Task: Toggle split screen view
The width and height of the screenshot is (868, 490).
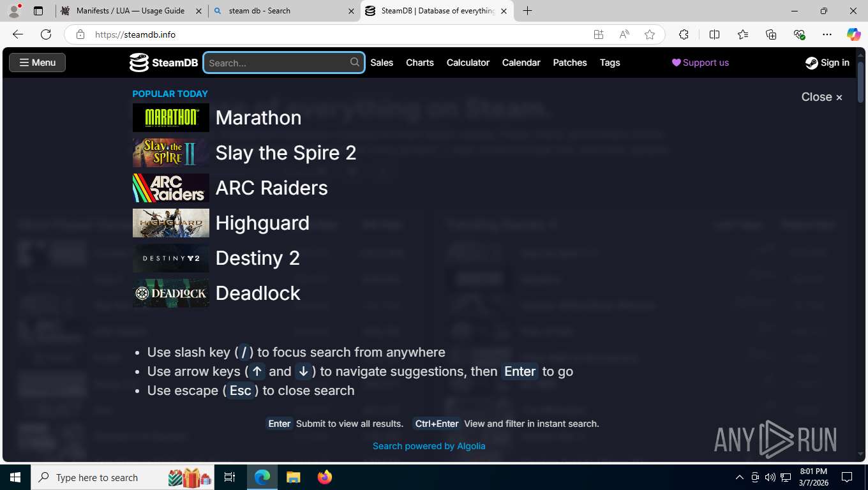Action: coord(714,34)
